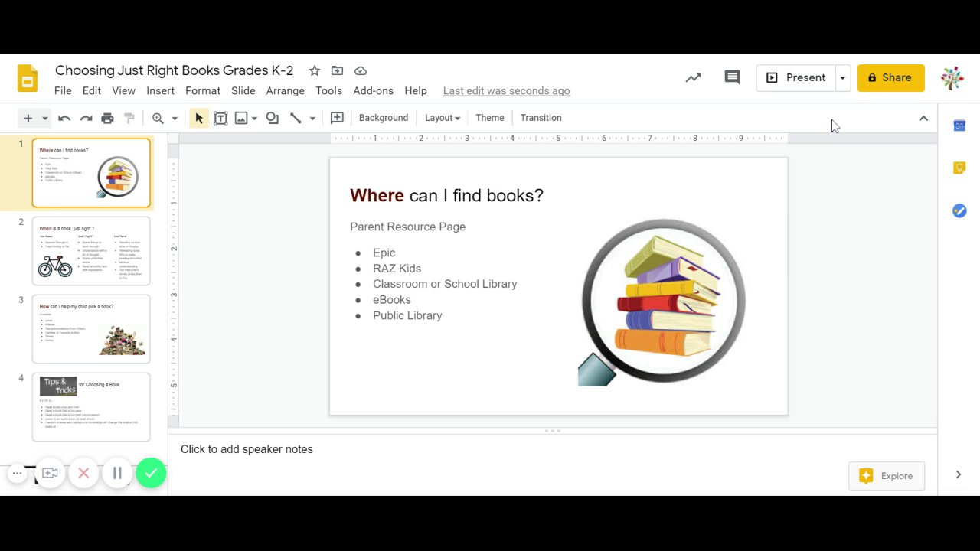Open recorder more options ellipsis

tap(17, 474)
